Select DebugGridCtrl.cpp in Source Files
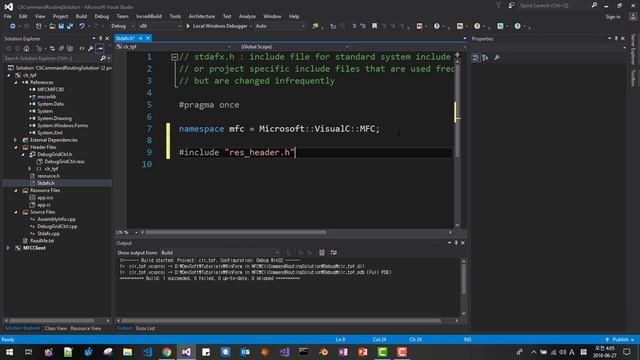 pyautogui.click(x=57, y=227)
